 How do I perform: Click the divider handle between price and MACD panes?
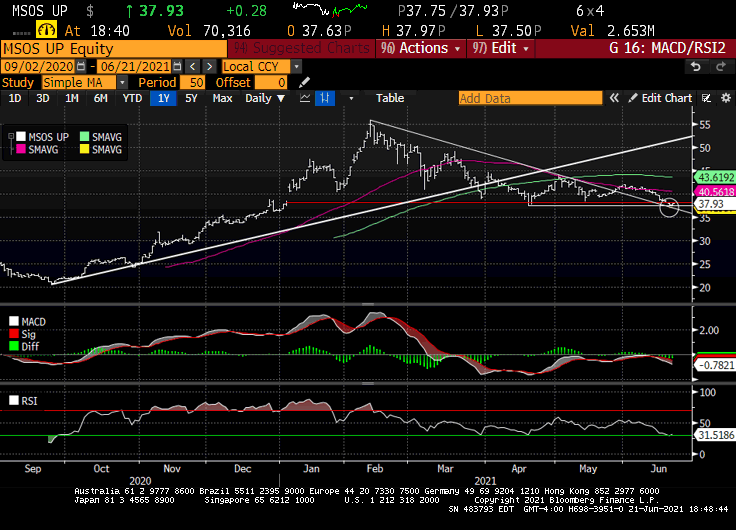368,304
